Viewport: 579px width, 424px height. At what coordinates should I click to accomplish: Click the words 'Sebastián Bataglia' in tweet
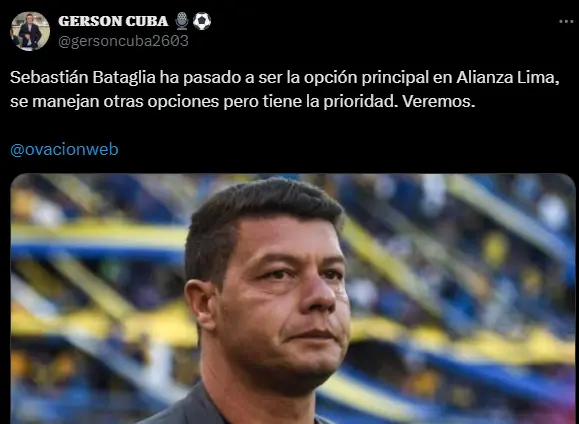click(83, 78)
